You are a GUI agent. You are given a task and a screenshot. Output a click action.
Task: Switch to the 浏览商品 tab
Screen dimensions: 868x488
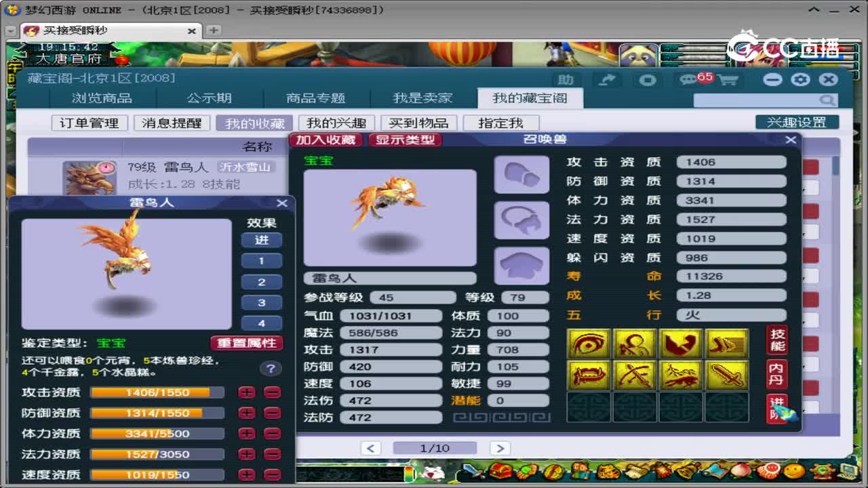point(102,98)
